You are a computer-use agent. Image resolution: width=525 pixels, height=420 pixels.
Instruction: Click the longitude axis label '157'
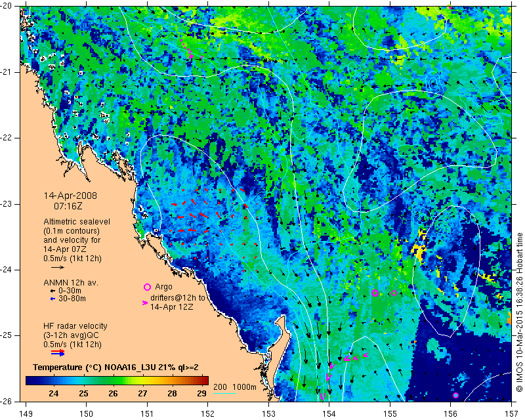point(512,414)
